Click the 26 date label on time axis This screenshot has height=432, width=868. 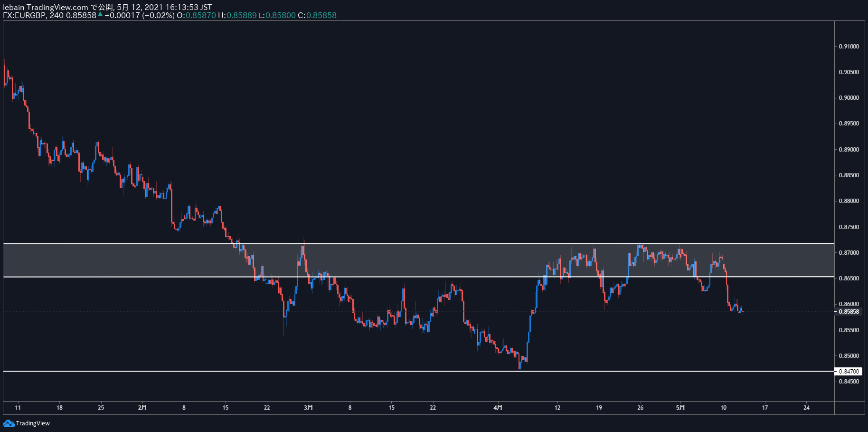coord(641,408)
